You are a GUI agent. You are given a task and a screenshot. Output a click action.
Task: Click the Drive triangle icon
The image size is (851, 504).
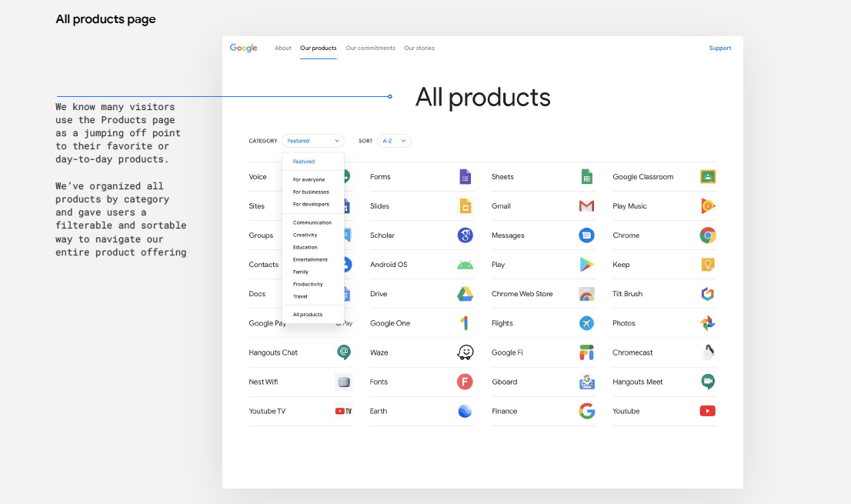tap(465, 294)
